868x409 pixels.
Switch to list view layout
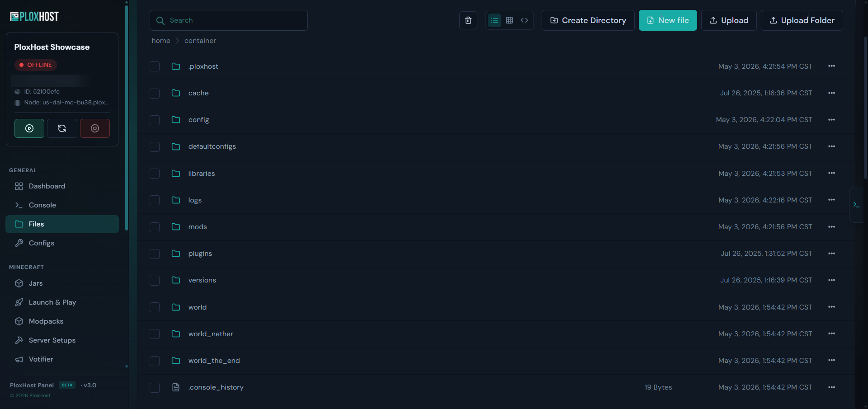click(495, 20)
